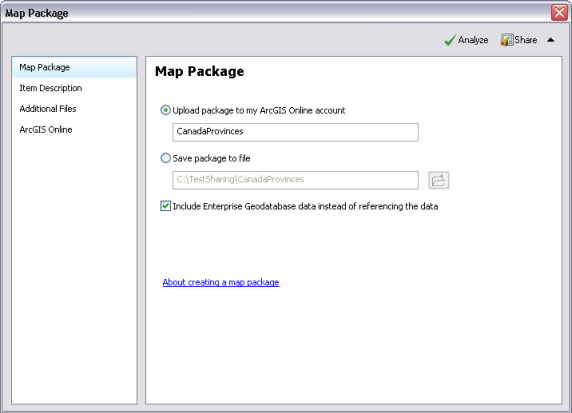Click the Map Package heading in main panel
Image resolution: width=572 pixels, height=413 pixels.
click(x=200, y=72)
